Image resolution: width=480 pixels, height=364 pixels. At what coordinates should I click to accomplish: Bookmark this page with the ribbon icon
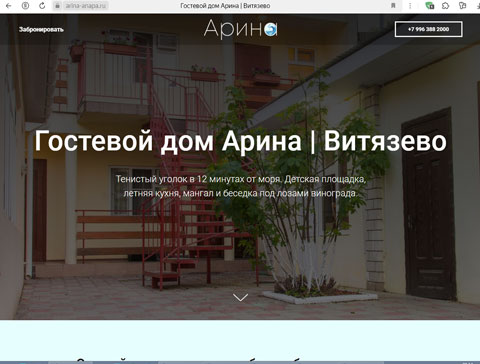tap(393, 6)
